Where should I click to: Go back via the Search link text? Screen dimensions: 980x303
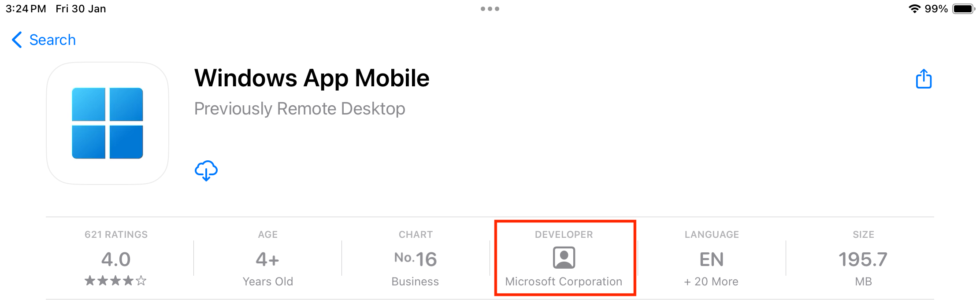52,40
